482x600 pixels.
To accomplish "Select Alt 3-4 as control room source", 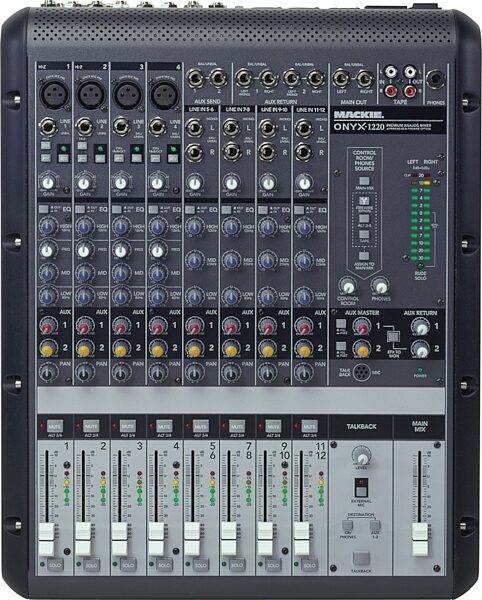I will 364,218.
